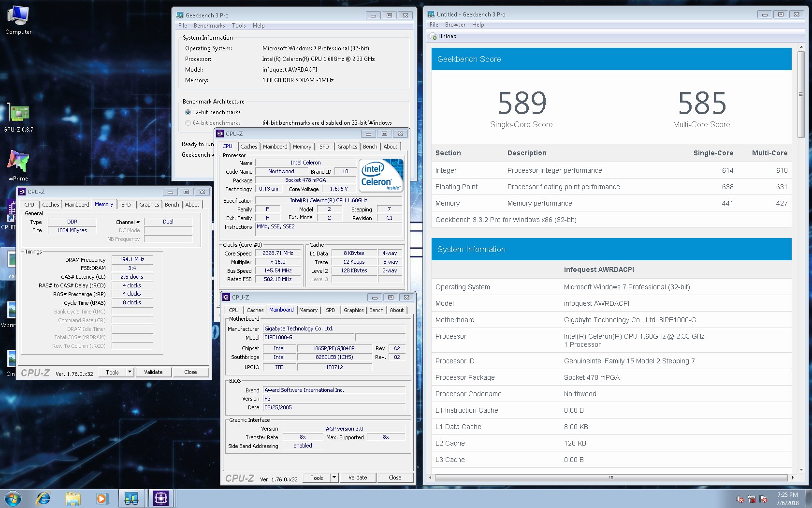Click Code Name Northwood field in CPU-Z
The image size is (812, 508).
[281, 171]
